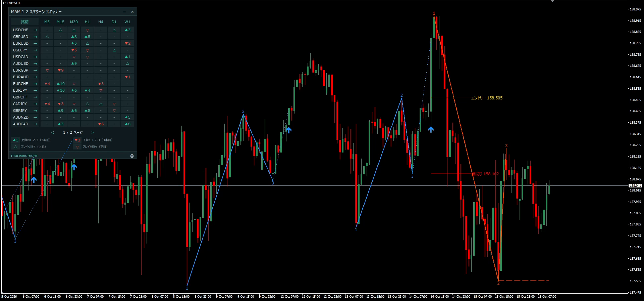644x301 pixels.
Task: Select the AUDUSD M30 ▲9 signal cell
Action: click(74, 63)
